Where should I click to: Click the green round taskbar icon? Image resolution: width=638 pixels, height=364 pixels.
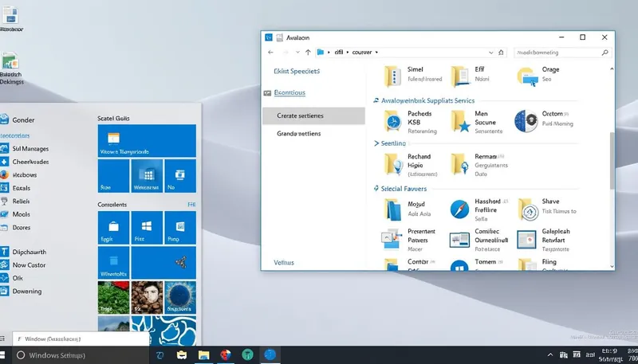[247, 355]
